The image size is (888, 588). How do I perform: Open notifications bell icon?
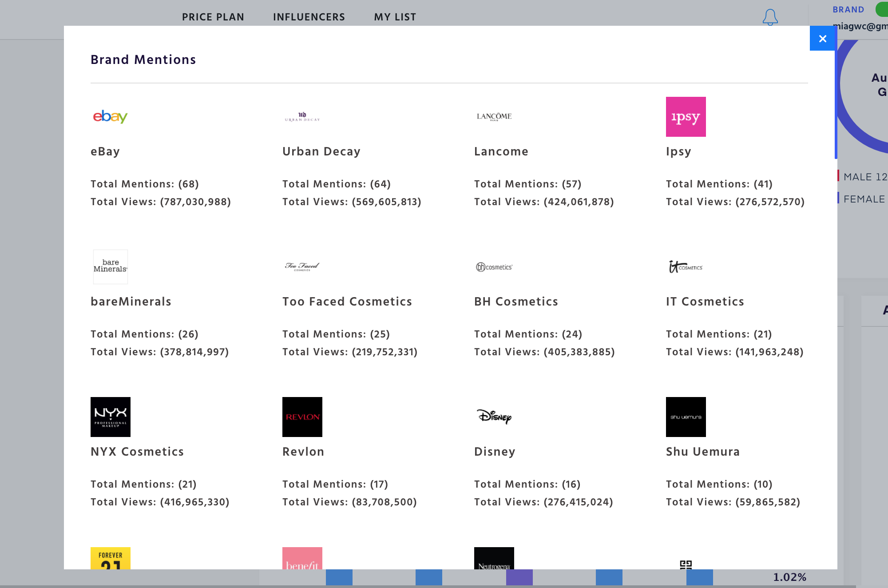click(x=770, y=17)
